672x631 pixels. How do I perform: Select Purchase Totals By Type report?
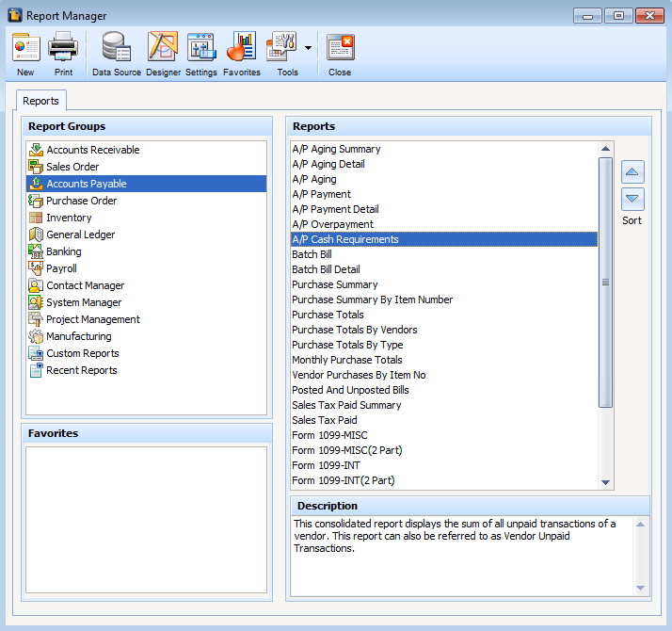[x=444, y=345]
